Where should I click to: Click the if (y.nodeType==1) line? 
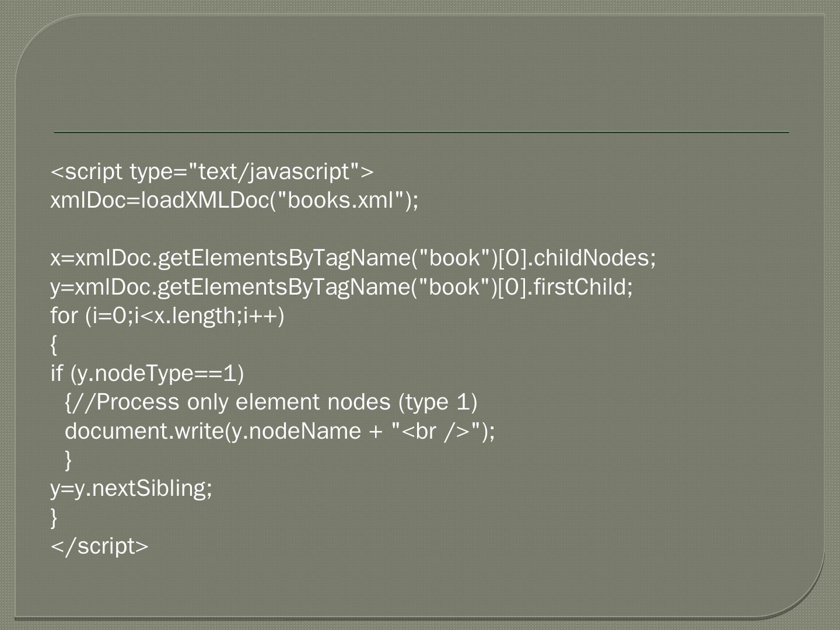coord(147,373)
